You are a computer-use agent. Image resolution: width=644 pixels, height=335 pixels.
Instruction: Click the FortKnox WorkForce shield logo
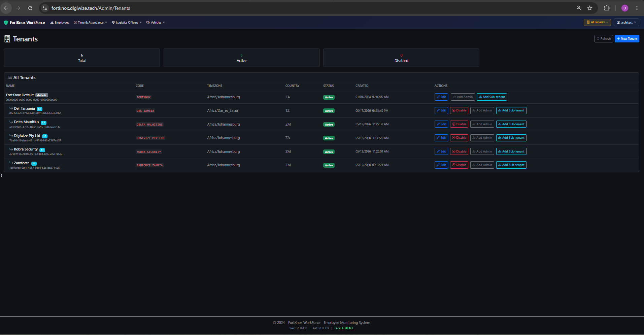pos(6,23)
